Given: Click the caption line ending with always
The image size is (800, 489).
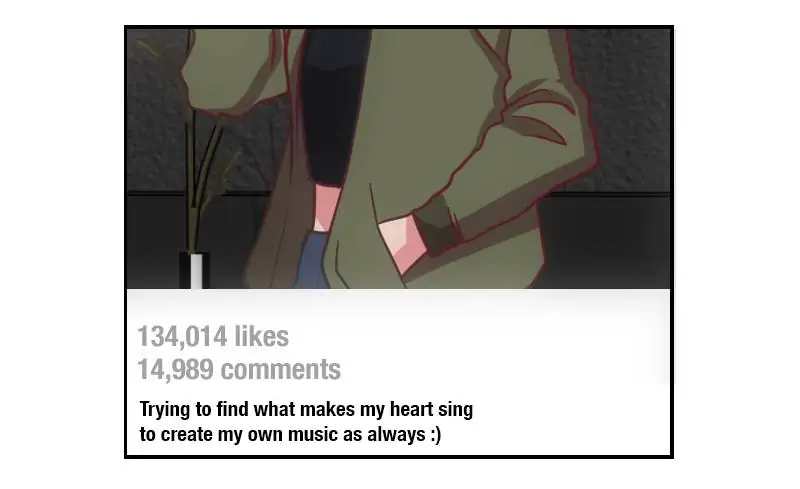Looking at the screenshot, I should (290, 434).
